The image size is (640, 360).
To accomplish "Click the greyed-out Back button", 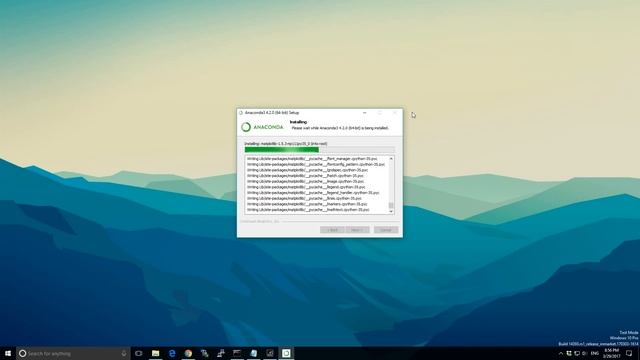I will click(332, 230).
